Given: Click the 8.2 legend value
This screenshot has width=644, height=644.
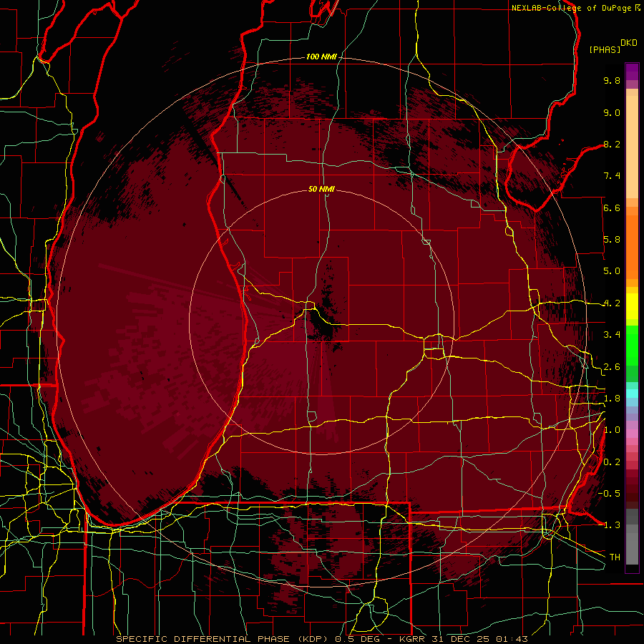Looking at the screenshot, I should point(612,144).
